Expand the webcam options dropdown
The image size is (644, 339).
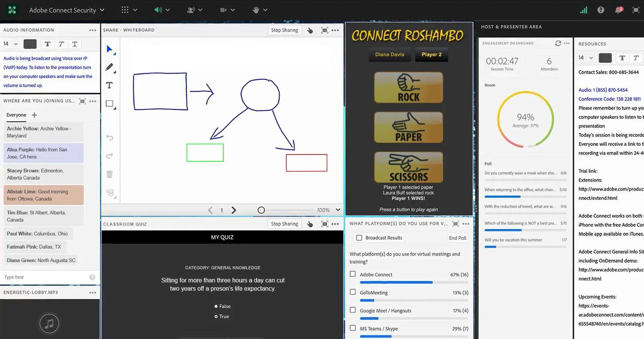[x=233, y=10]
